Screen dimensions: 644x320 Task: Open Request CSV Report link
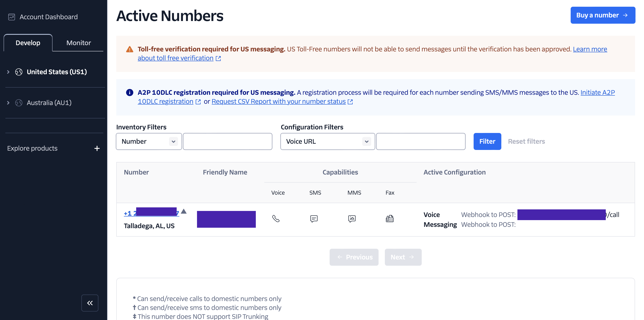(278, 101)
